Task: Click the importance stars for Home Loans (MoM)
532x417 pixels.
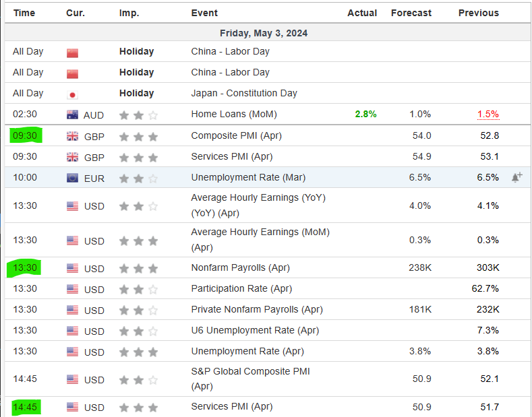Action: pyautogui.click(x=138, y=115)
